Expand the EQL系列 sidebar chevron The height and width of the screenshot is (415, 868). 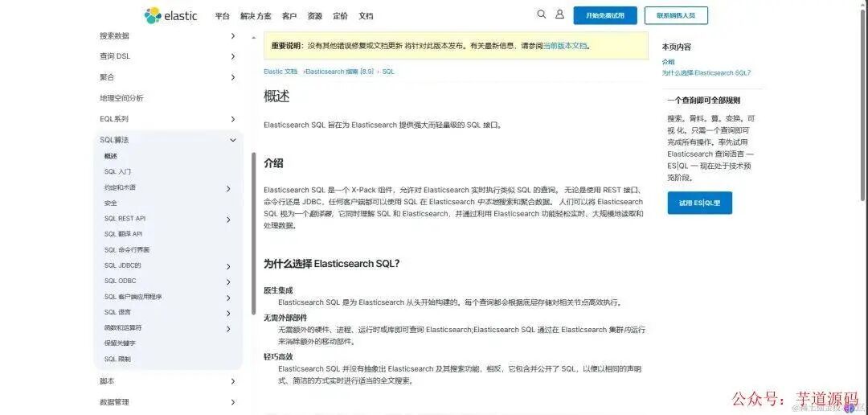coord(232,119)
